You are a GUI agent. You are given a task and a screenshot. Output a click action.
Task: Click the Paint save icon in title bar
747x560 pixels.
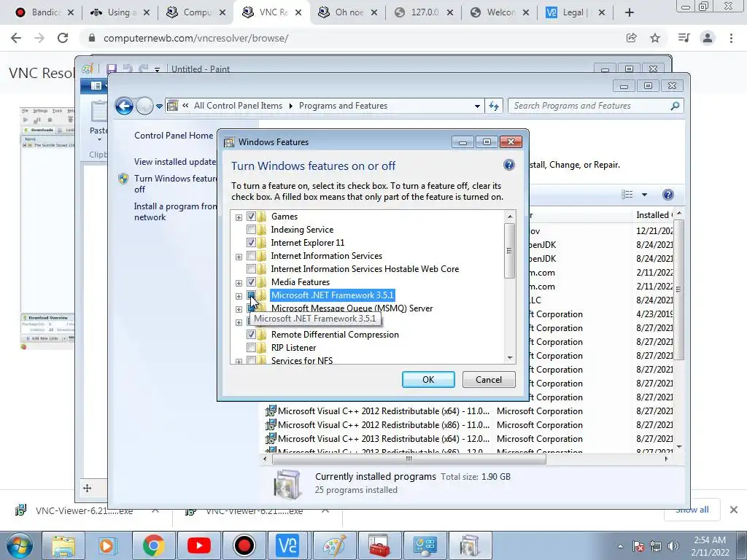112,69
